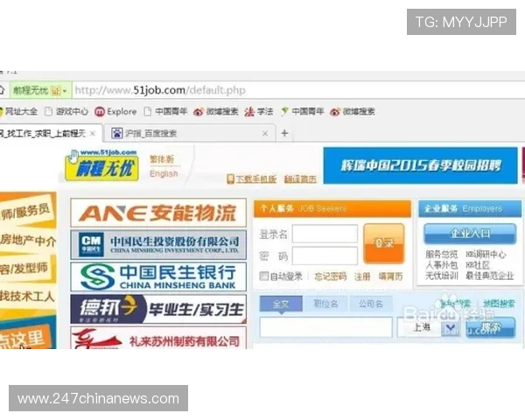Click the 师/服务员 sidebar category
The width and height of the screenshot is (525, 420).
(x=27, y=213)
